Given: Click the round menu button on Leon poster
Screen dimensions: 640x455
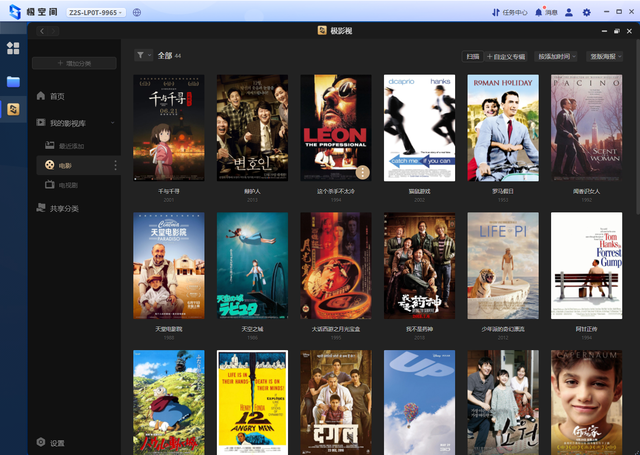Looking at the screenshot, I should click(x=362, y=172).
